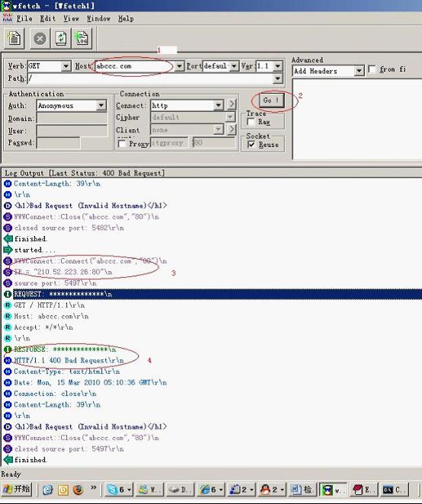Click the arrow button next to Connect dropdown
This screenshot has height=504, width=422.
(232, 104)
